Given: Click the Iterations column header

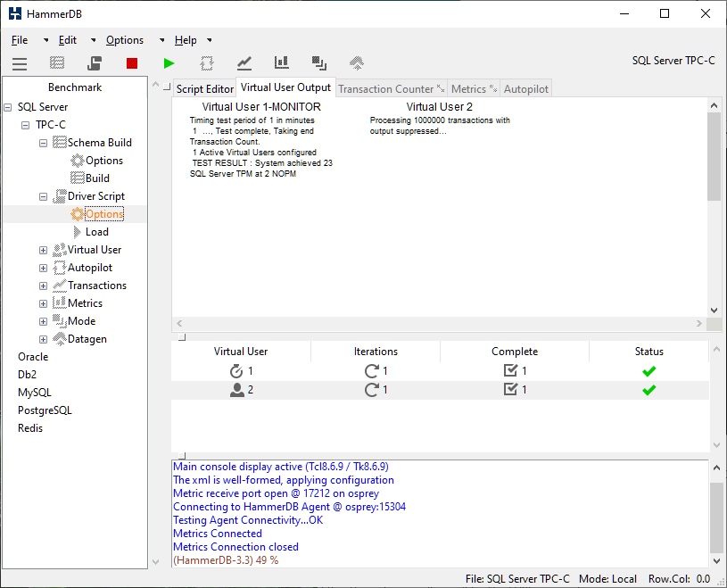Looking at the screenshot, I should pyautogui.click(x=376, y=352).
